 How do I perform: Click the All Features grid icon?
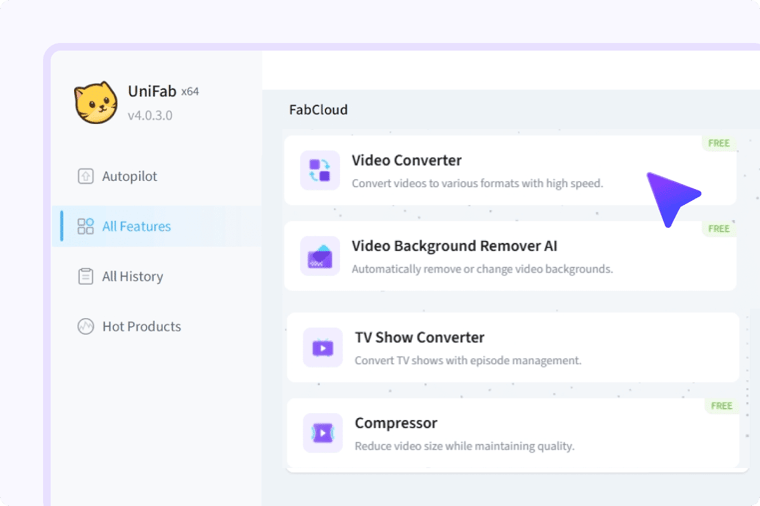tap(86, 226)
